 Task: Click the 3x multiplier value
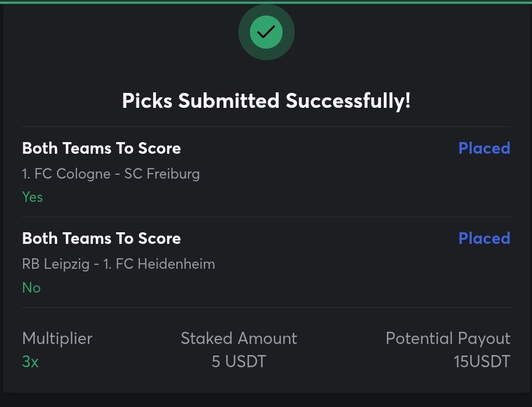(x=30, y=362)
